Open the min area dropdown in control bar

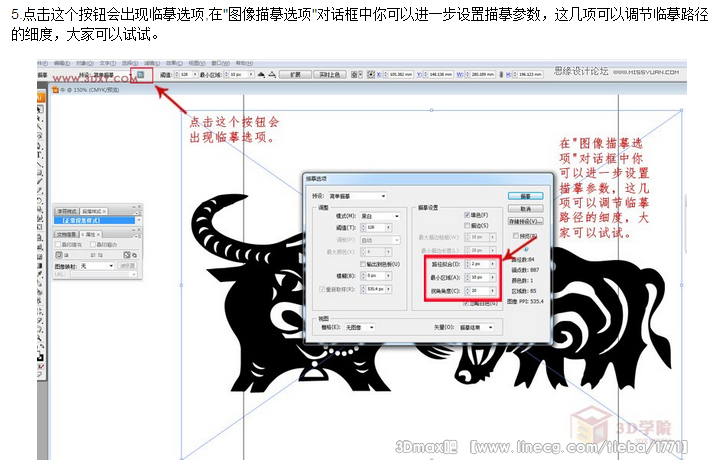coord(251,75)
